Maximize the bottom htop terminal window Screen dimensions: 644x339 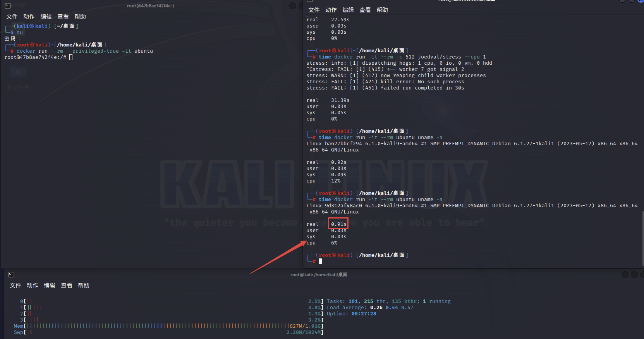coord(634,275)
